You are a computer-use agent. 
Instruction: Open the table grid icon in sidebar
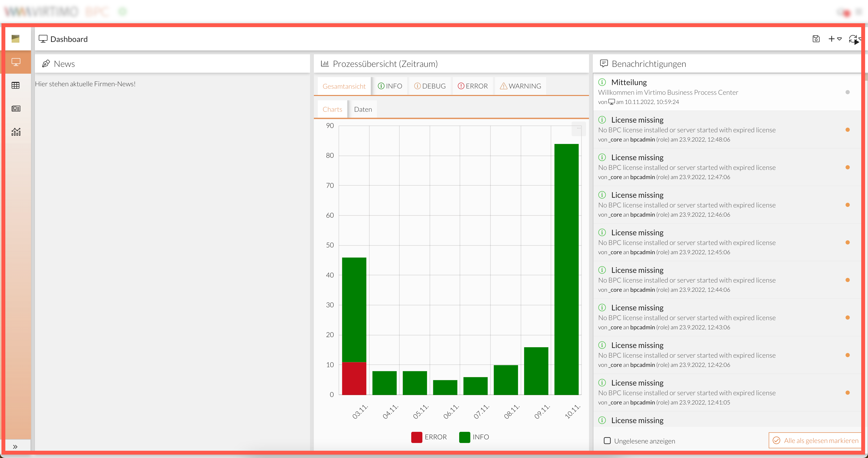pyautogui.click(x=16, y=85)
